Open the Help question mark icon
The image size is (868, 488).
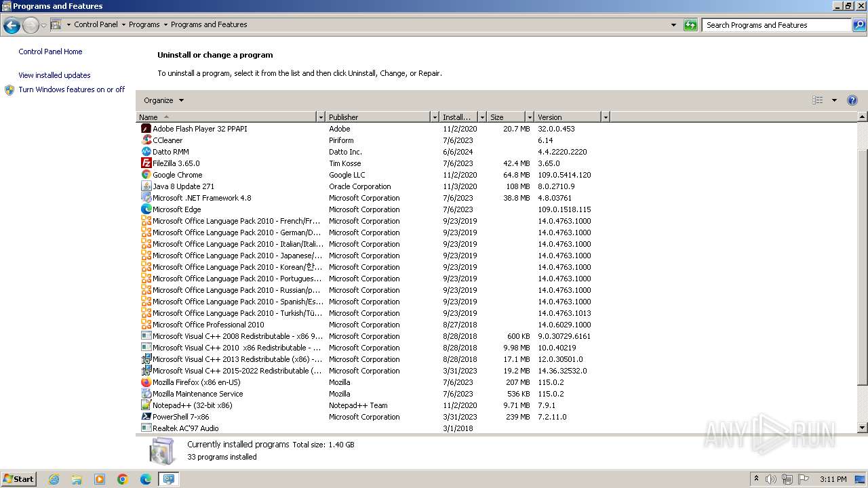click(x=852, y=100)
